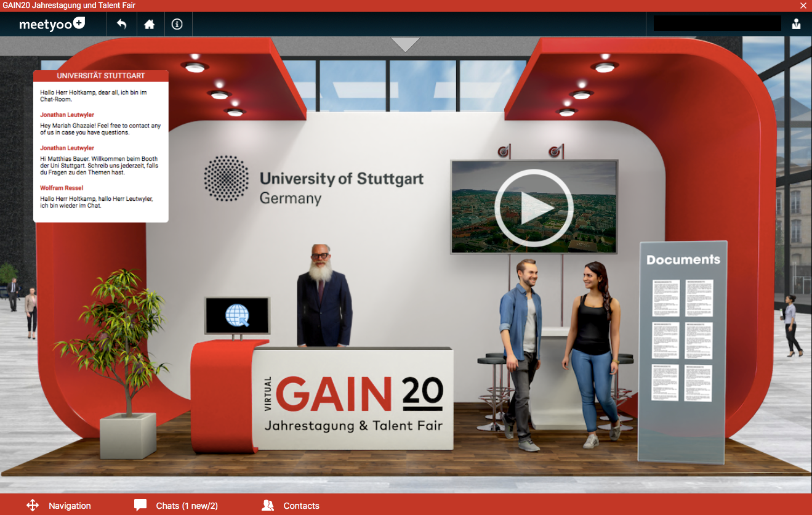
Task: Click the people icon beside Contacts
Action: [x=268, y=506]
